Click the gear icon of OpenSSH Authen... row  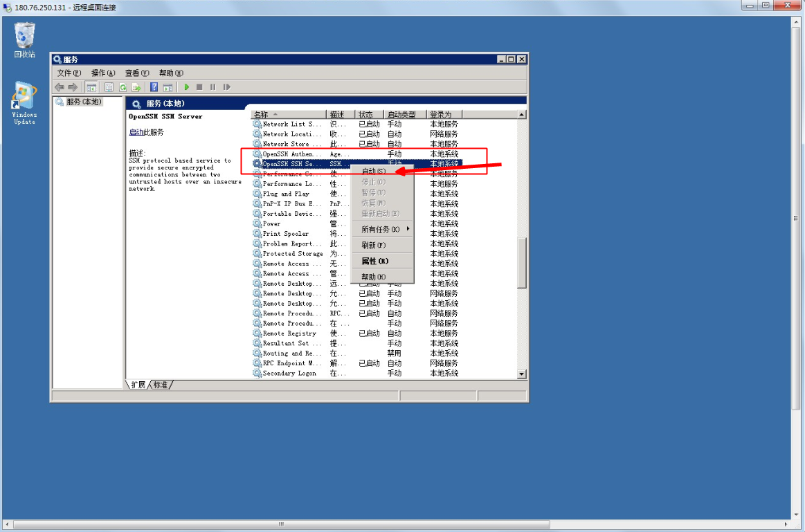click(x=257, y=154)
